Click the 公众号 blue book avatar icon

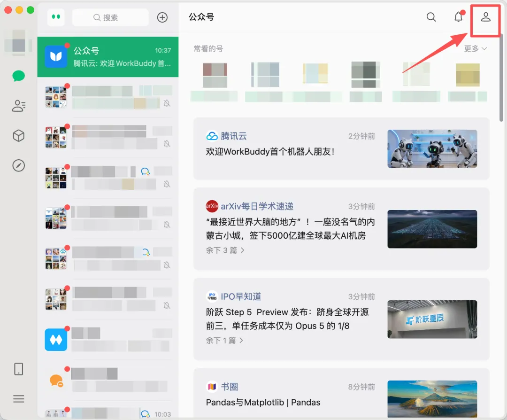56,57
